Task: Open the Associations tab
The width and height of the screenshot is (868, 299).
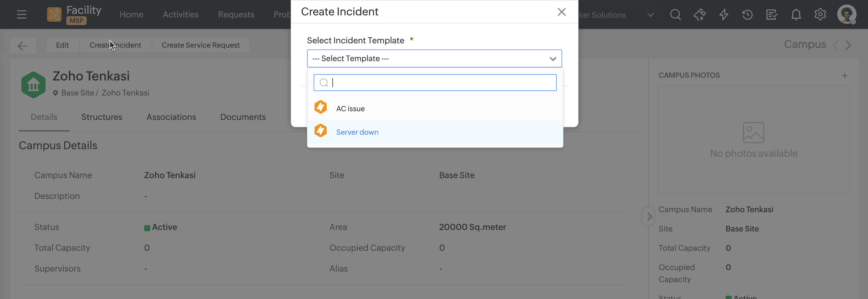Action: pos(171,117)
